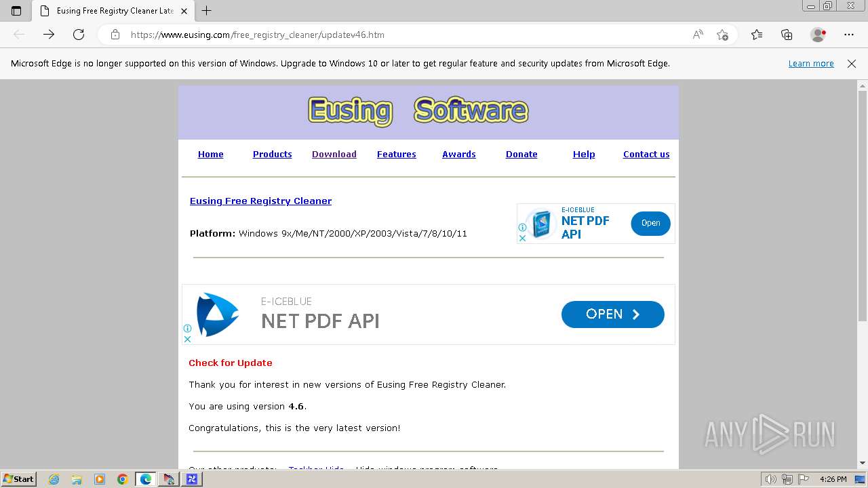This screenshot has height=488, width=868.
Task: Add this page to favorites
Action: 722,35
